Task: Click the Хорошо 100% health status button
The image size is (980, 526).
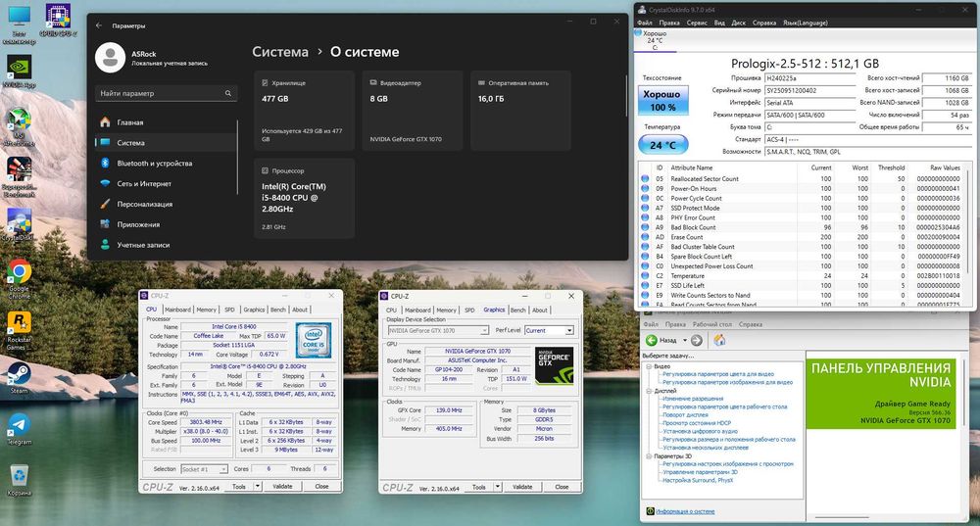Action: [661, 101]
